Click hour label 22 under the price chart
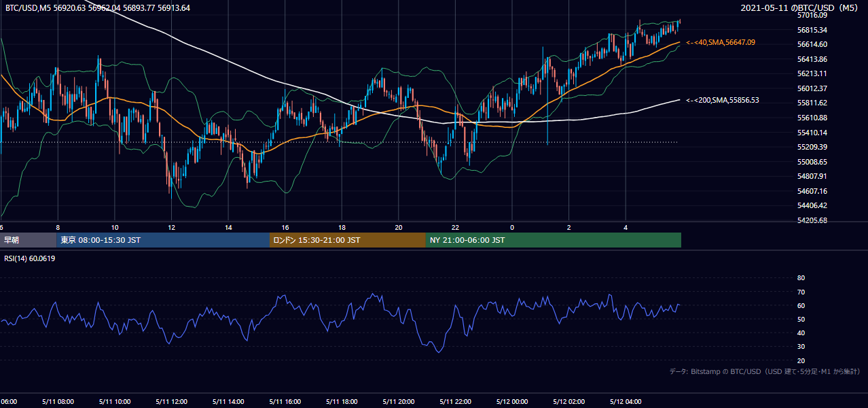The width and height of the screenshot is (868, 408). pos(455,228)
